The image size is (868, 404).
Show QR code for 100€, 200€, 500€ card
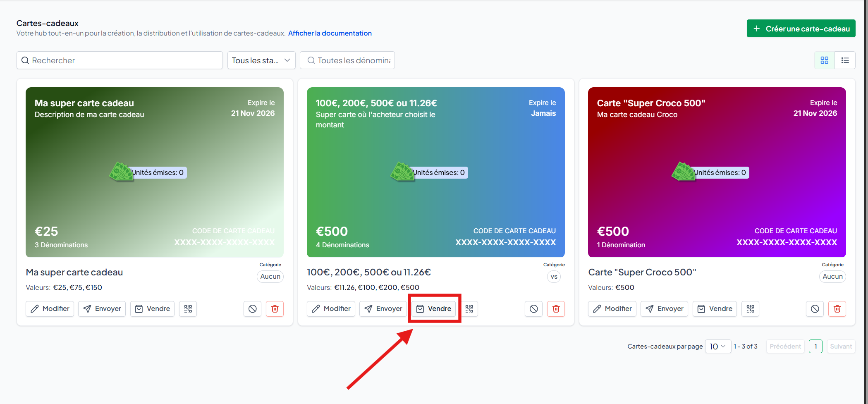coord(469,309)
